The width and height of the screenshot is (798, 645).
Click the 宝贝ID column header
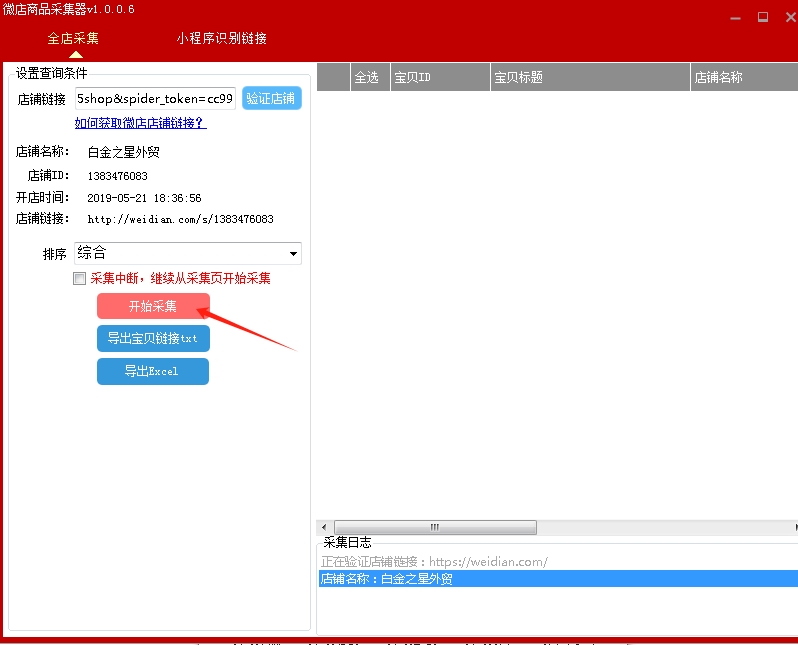(440, 77)
